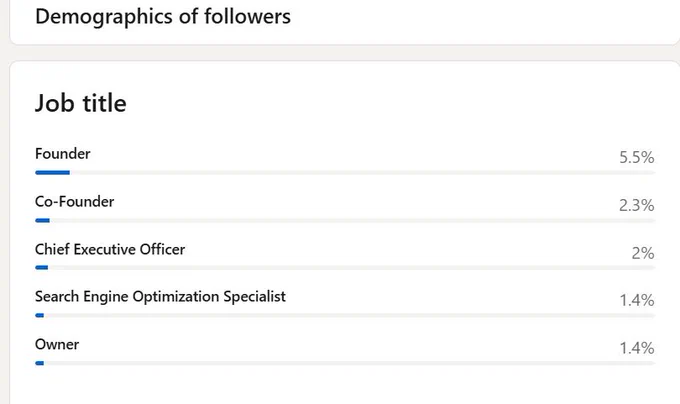Screen dimensions: 680x404
Task: Select the Chief Executive Officer label
Action: point(110,249)
